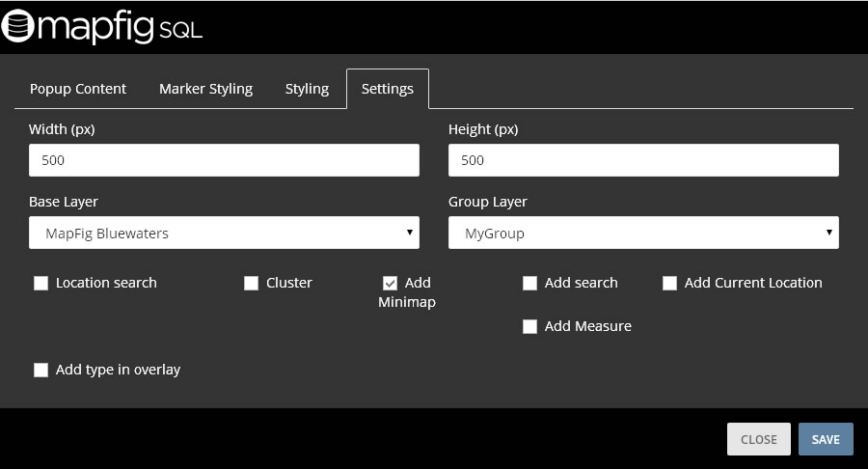Go to the Styling tab
The width and height of the screenshot is (868, 469).
307,89
